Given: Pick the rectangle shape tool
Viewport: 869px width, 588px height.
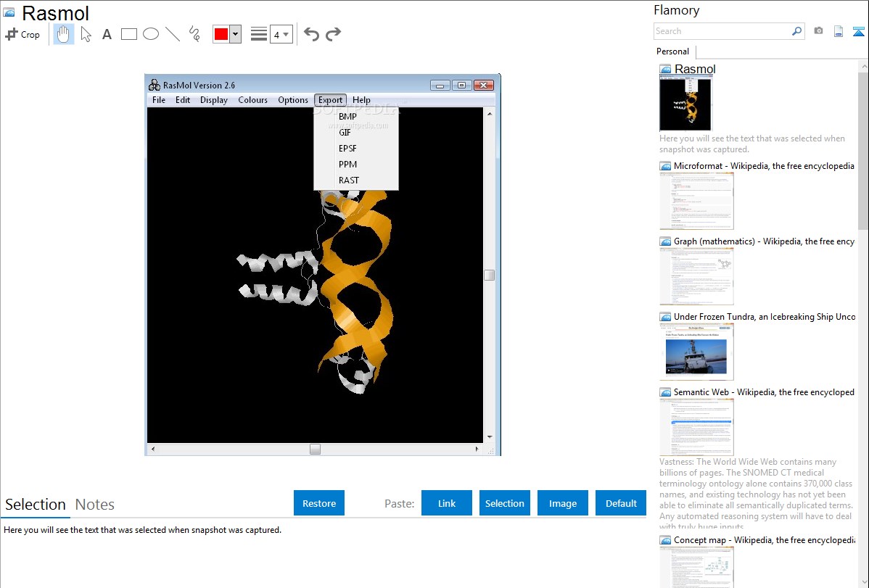Looking at the screenshot, I should pos(129,34).
